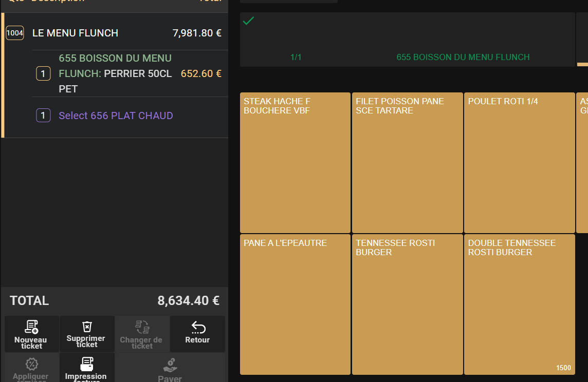Select DOUBLE TENNESSEE ROSTI BURGER tile
This screenshot has height=382, width=588.
click(519, 304)
